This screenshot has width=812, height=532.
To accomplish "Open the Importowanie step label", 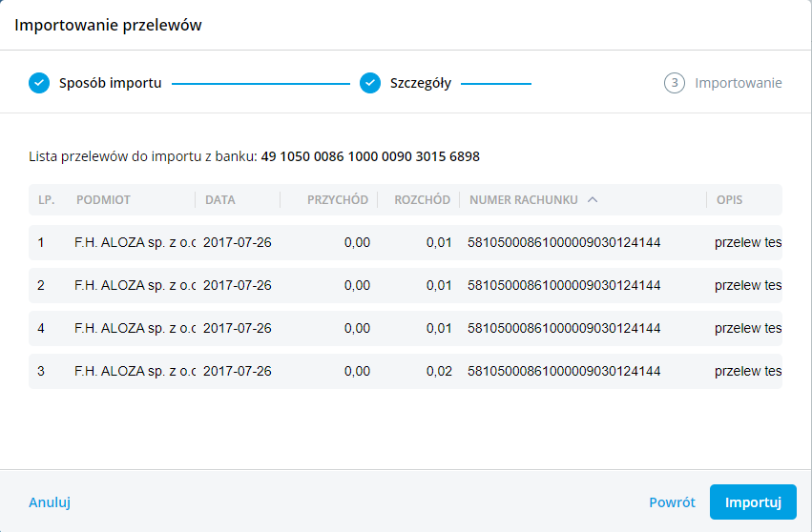I will click(x=738, y=83).
